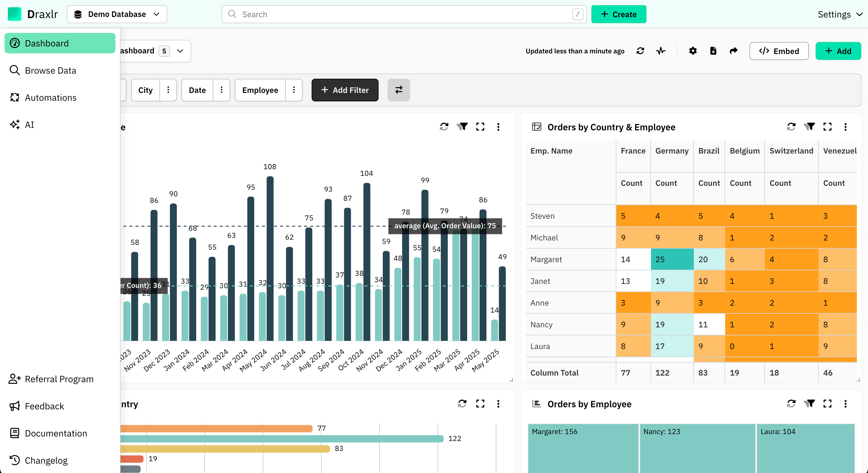Viewport: 868px width, 473px height.
Task: Open three-dot menu on Orders by Employee
Action: click(845, 404)
